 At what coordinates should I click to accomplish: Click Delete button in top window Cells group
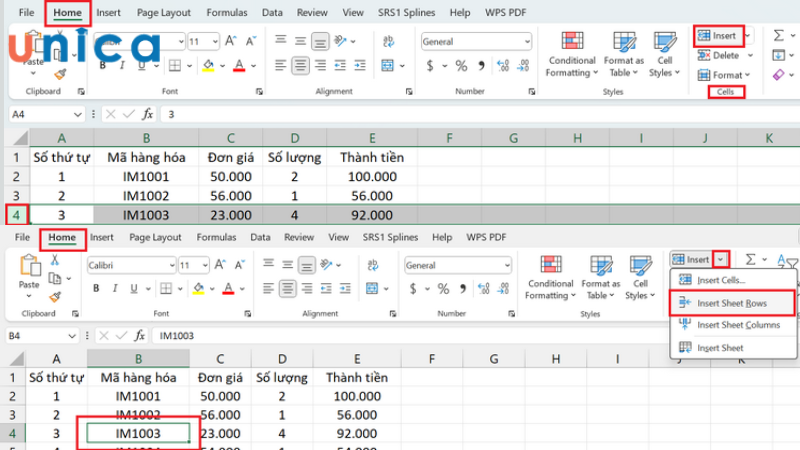coord(719,55)
